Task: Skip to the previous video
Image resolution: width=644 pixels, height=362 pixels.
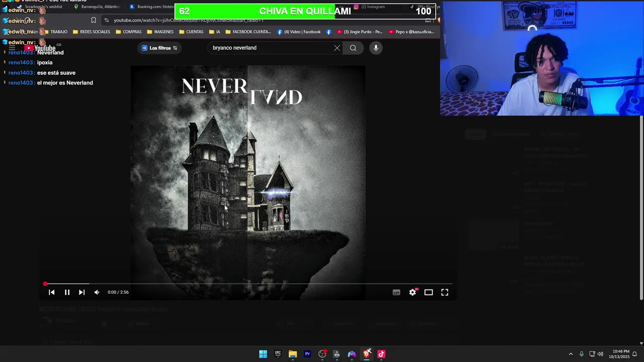Action: pos(51,292)
